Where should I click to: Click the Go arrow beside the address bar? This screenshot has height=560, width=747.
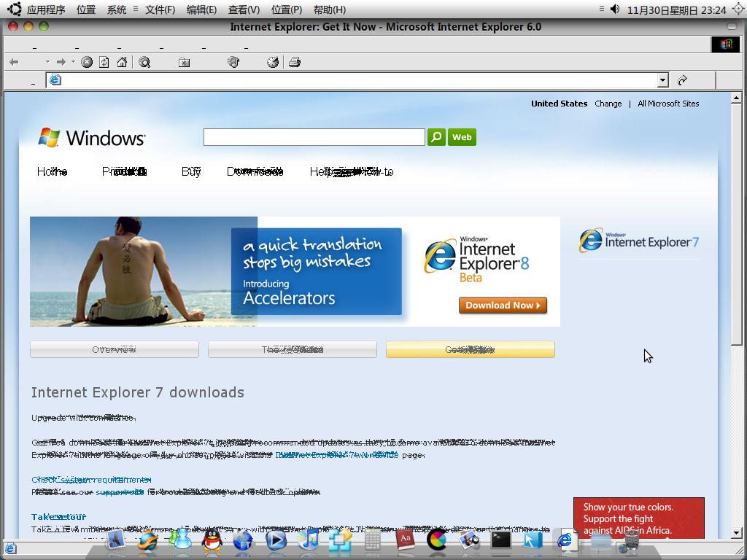tap(682, 80)
